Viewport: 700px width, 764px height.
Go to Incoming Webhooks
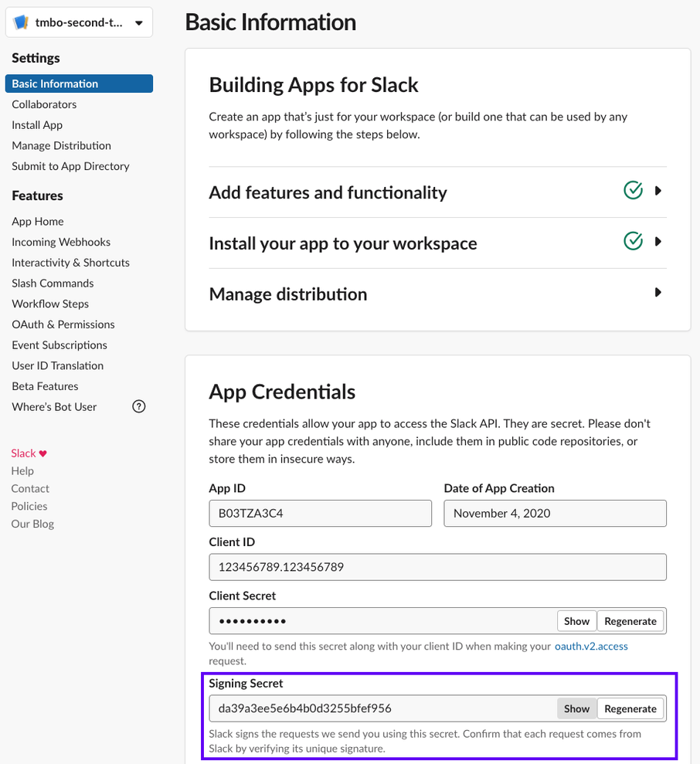[x=61, y=241]
